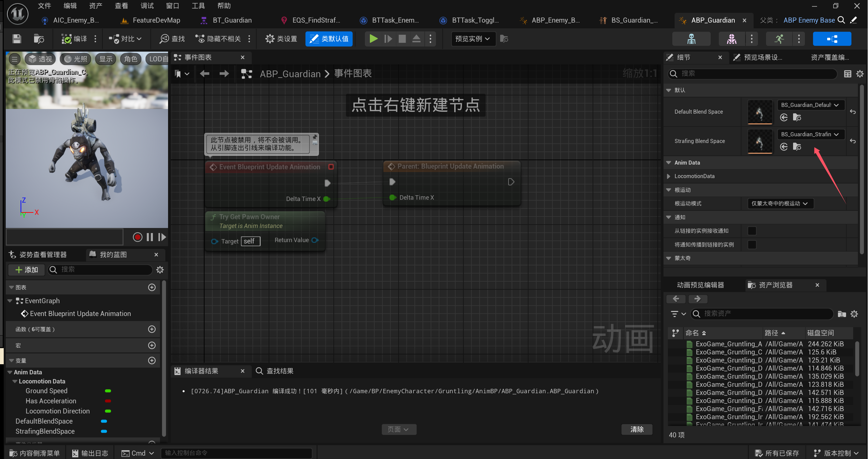868x459 pixels.
Task: Expand the LocomotionData property row
Action: pos(669,176)
